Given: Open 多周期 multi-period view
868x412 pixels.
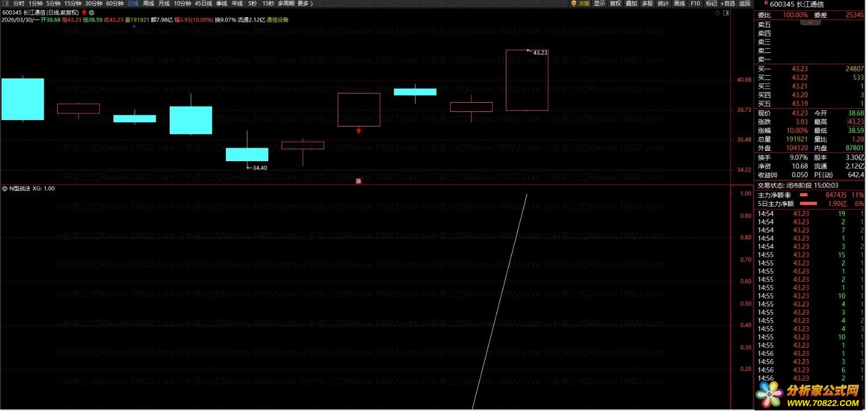Looking at the screenshot, I should tap(286, 3).
